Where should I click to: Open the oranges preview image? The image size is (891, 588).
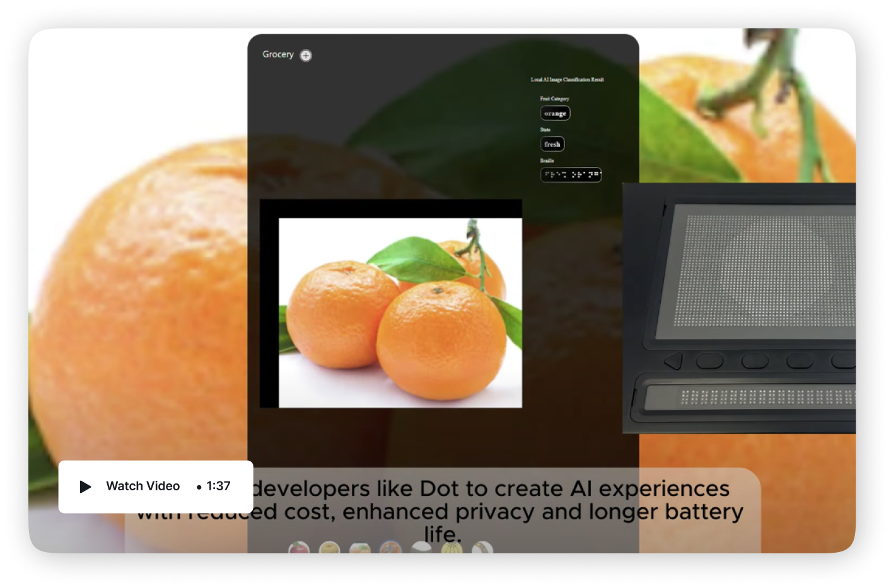point(400,313)
